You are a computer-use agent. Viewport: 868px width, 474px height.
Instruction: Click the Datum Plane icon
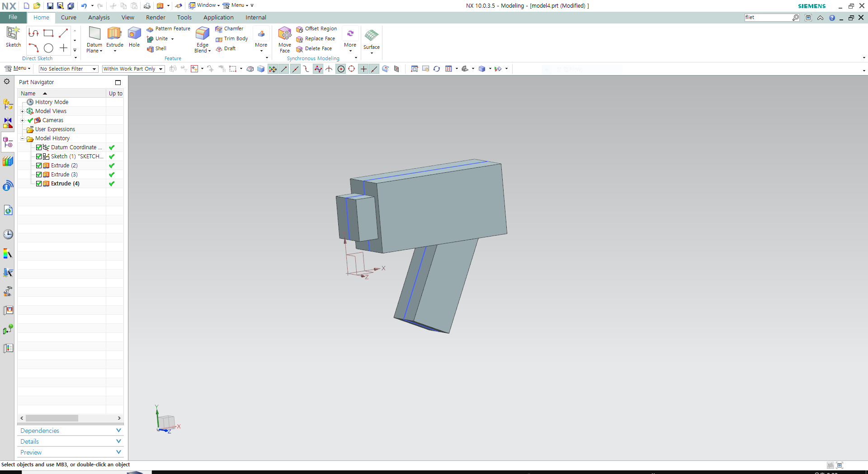(94, 34)
